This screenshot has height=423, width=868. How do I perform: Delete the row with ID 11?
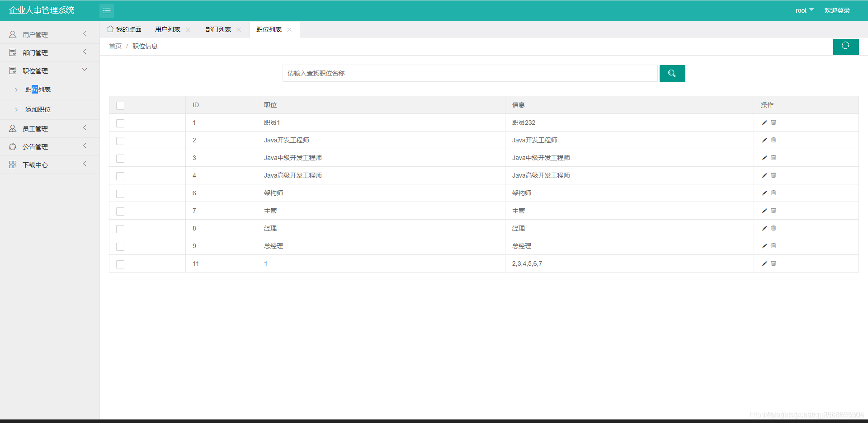coord(774,263)
